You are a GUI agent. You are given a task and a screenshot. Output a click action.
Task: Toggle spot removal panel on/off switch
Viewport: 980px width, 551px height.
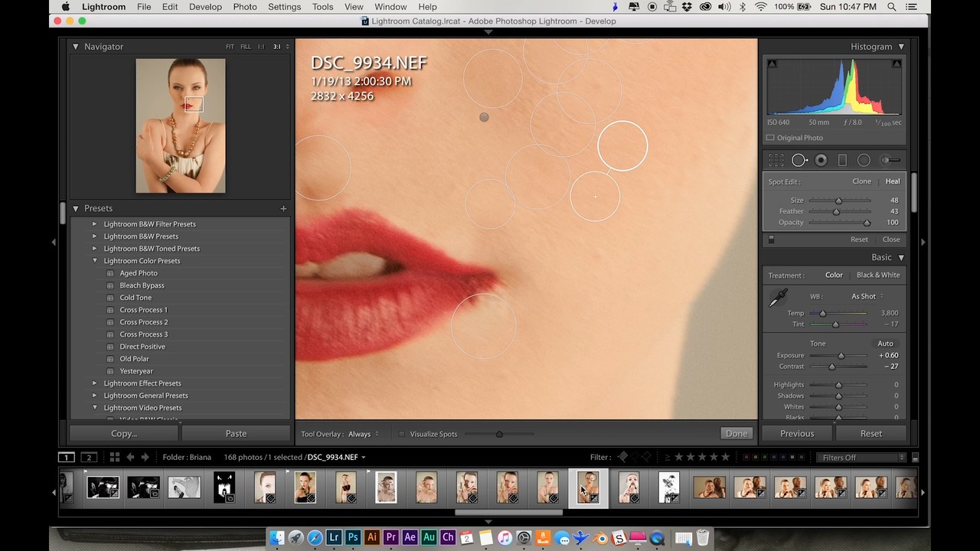pos(771,240)
